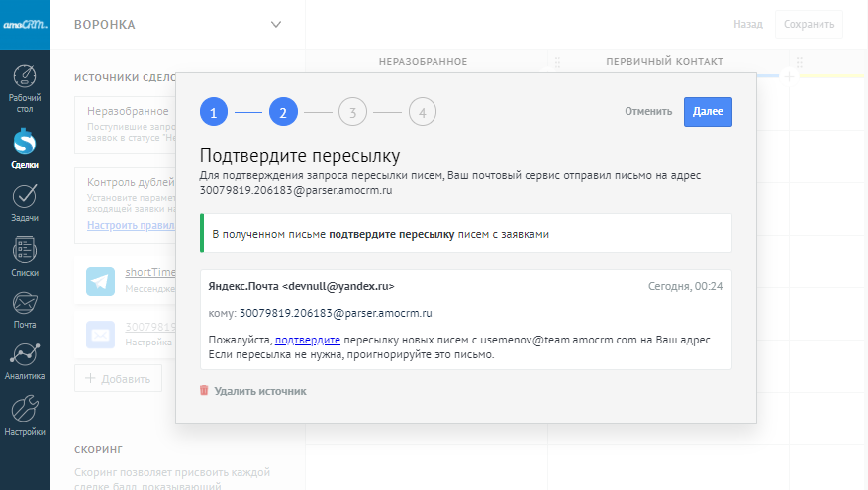Select wizard step 3 circle
This screenshot has width=868, height=490.
pyautogui.click(x=351, y=112)
